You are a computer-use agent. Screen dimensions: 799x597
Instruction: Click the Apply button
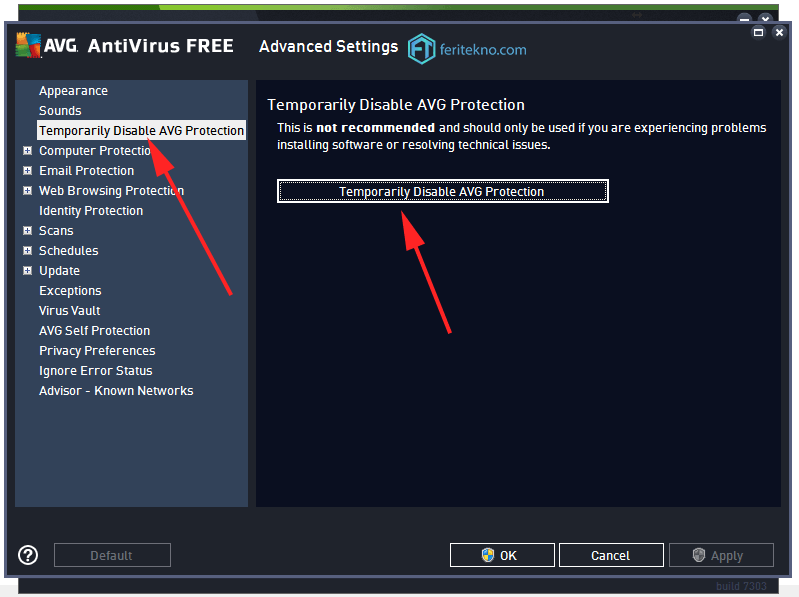point(721,555)
